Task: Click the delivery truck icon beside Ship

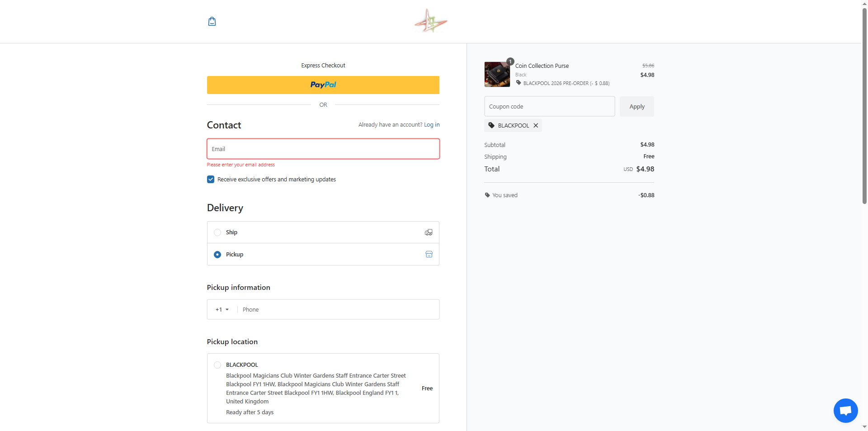Action: (x=428, y=232)
